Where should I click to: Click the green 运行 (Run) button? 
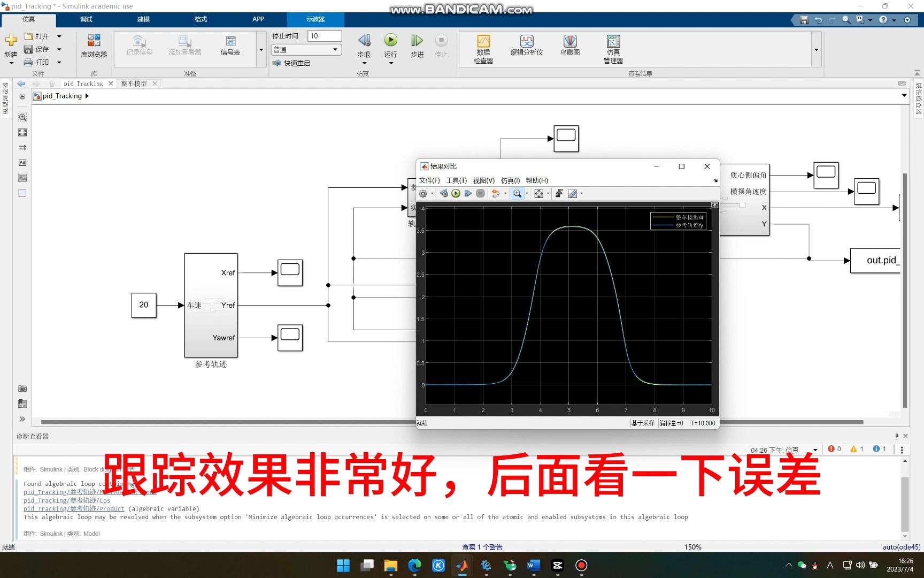(x=390, y=41)
